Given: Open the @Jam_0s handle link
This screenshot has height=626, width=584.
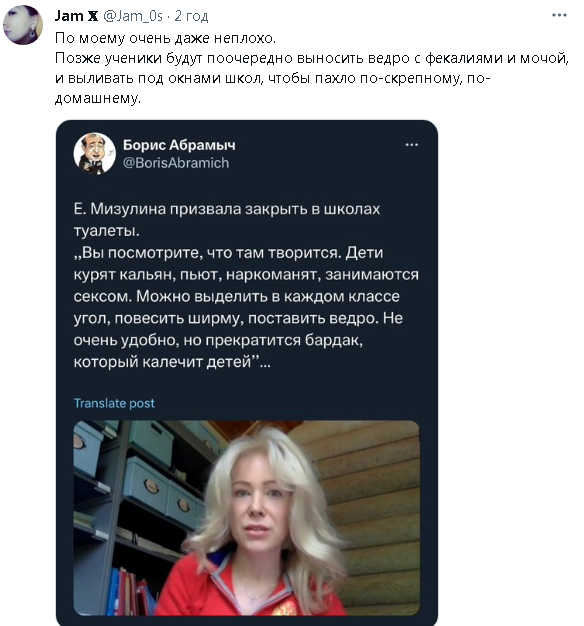Looking at the screenshot, I should click(x=133, y=16).
